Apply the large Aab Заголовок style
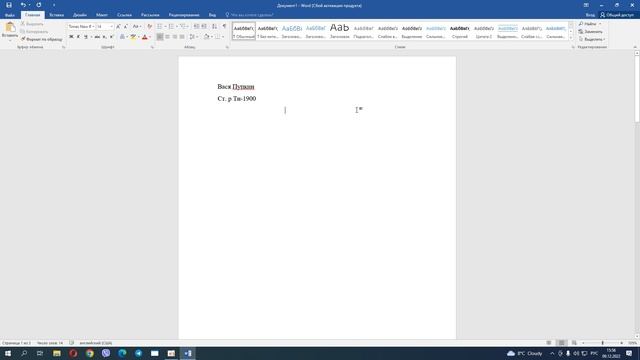 (340, 31)
